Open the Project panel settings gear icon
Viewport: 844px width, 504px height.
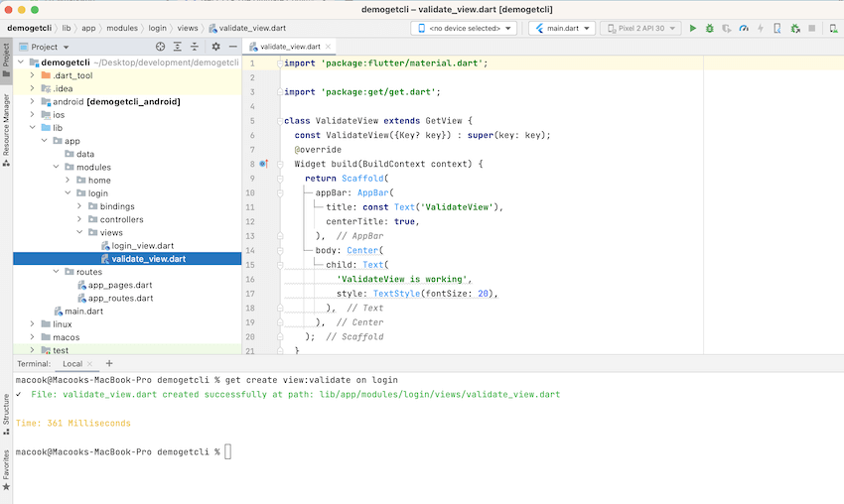(x=215, y=47)
